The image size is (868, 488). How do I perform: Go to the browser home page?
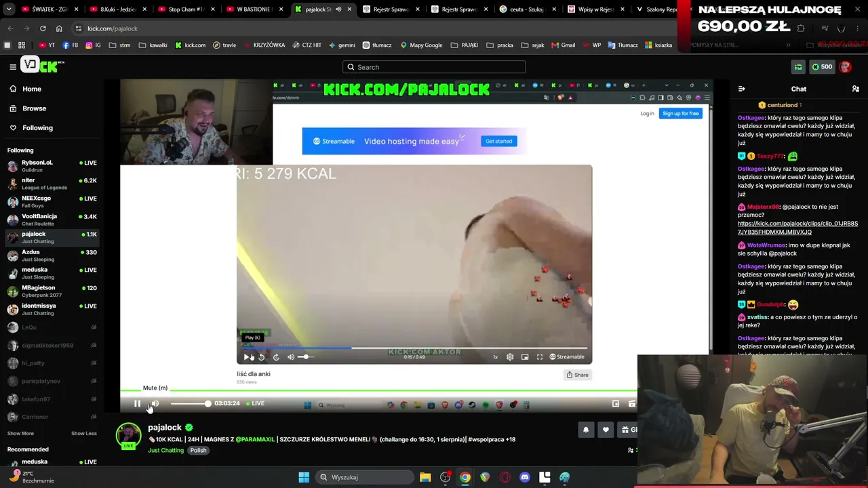(59, 28)
